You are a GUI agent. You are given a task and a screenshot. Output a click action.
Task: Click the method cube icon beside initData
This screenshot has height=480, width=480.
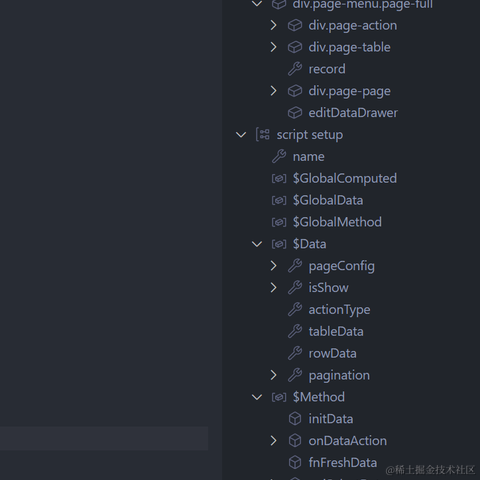tap(295, 419)
